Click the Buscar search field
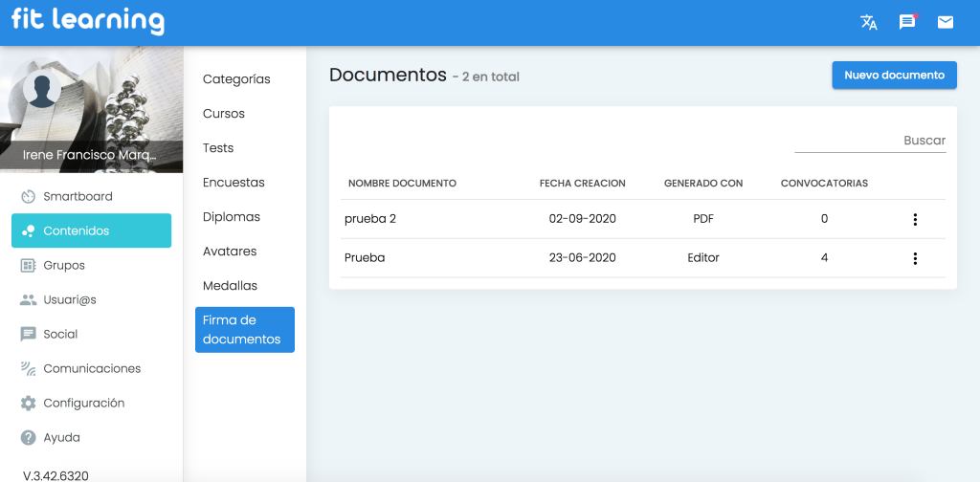 coord(870,141)
